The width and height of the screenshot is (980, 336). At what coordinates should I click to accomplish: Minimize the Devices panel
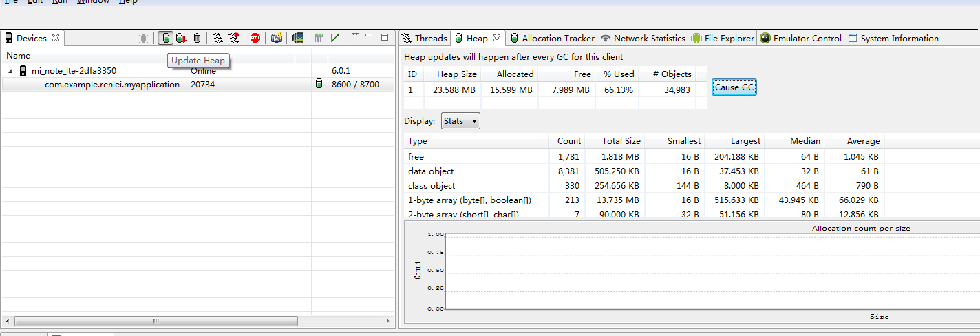coord(369,36)
